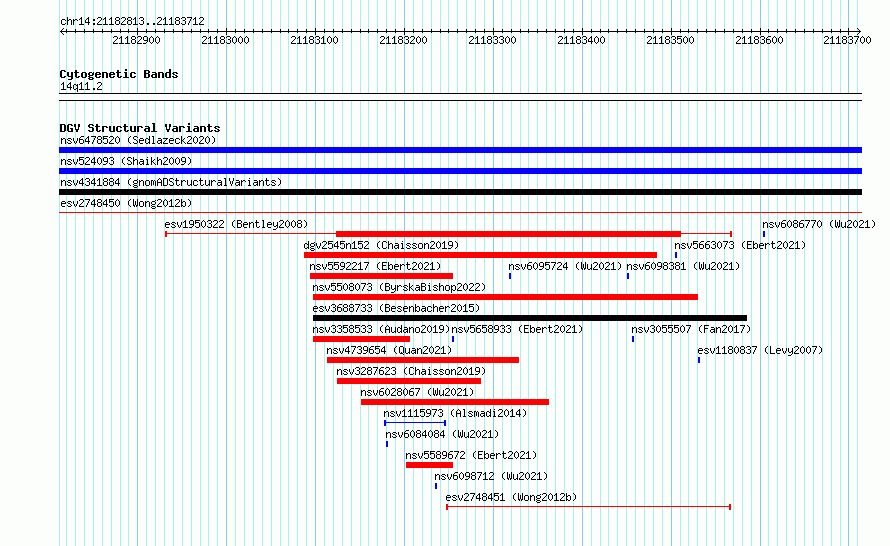Click nsv1115973 (Alsmadi2014) label
The height and width of the screenshot is (546, 890).
455,413
